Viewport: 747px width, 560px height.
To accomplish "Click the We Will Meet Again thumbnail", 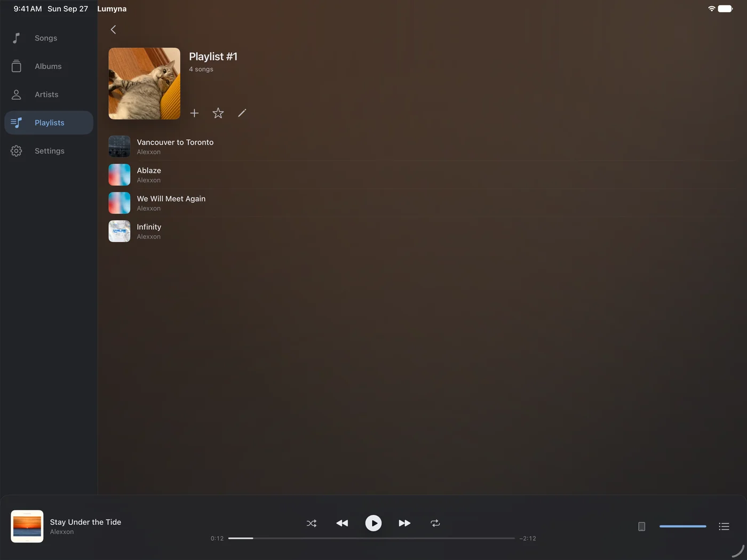I will coord(120,203).
